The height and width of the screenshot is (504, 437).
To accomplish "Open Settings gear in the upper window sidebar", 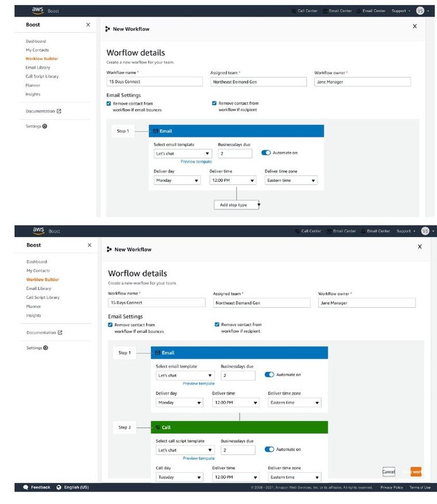I will coord(45,126).
